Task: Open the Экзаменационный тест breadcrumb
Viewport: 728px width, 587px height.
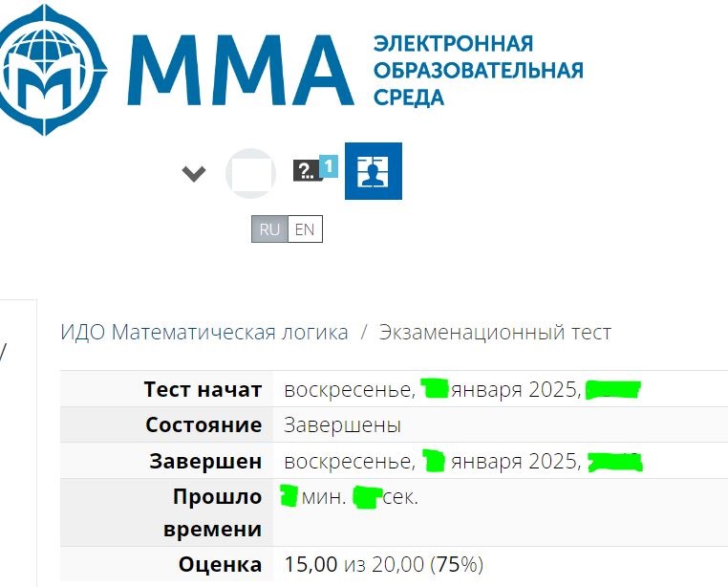Action: click(x=495, y=333)
